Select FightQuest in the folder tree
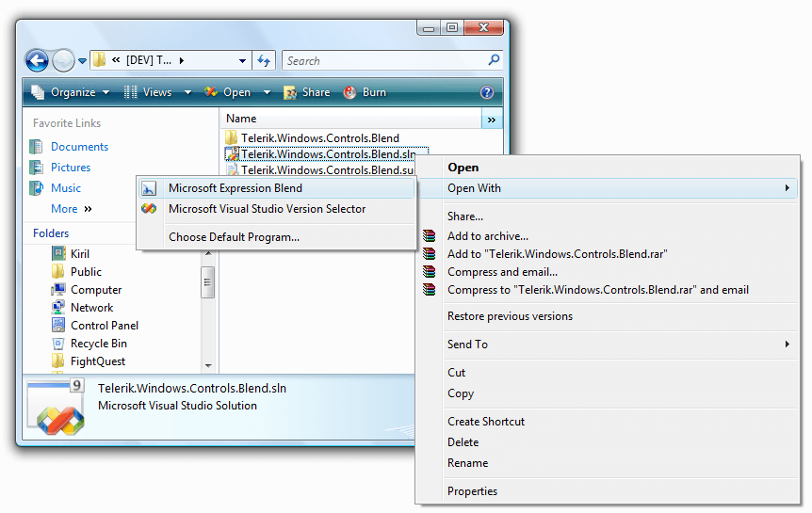The image size is (812, 513). tap(98, 361)
